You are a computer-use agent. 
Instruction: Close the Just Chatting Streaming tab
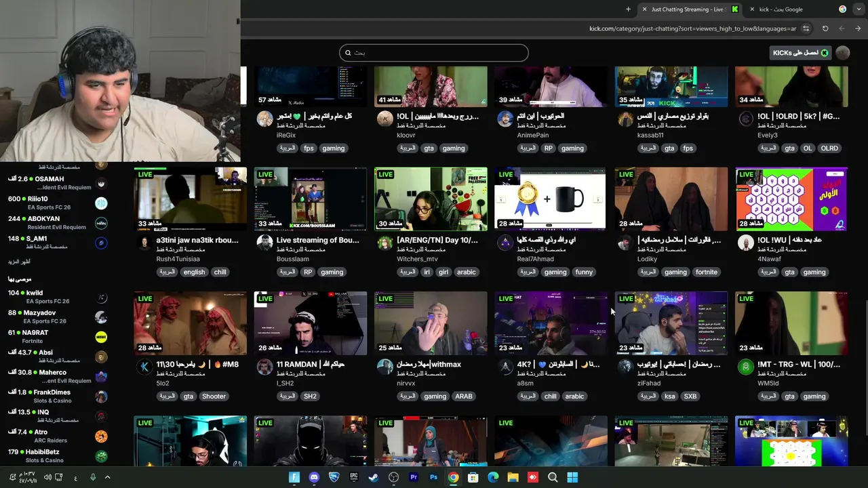644,9
